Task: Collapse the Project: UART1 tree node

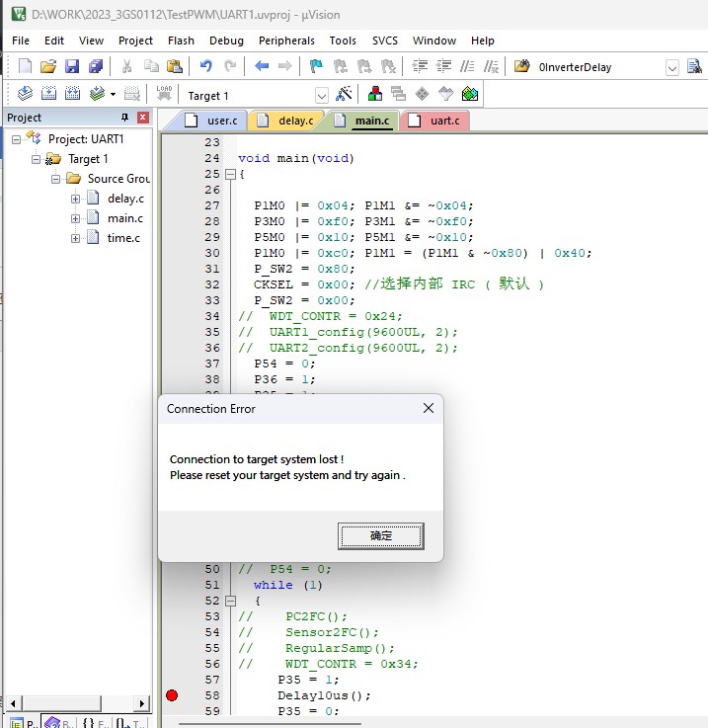Action: (x=16, y=139)
